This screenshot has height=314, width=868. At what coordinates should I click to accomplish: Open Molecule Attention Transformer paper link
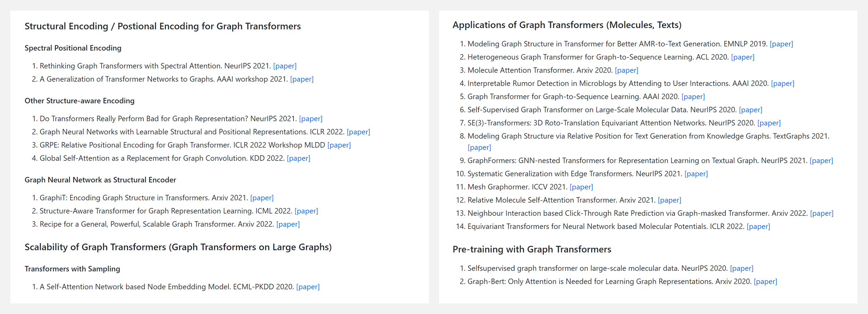pyautogui.click(x=626, y=70)
